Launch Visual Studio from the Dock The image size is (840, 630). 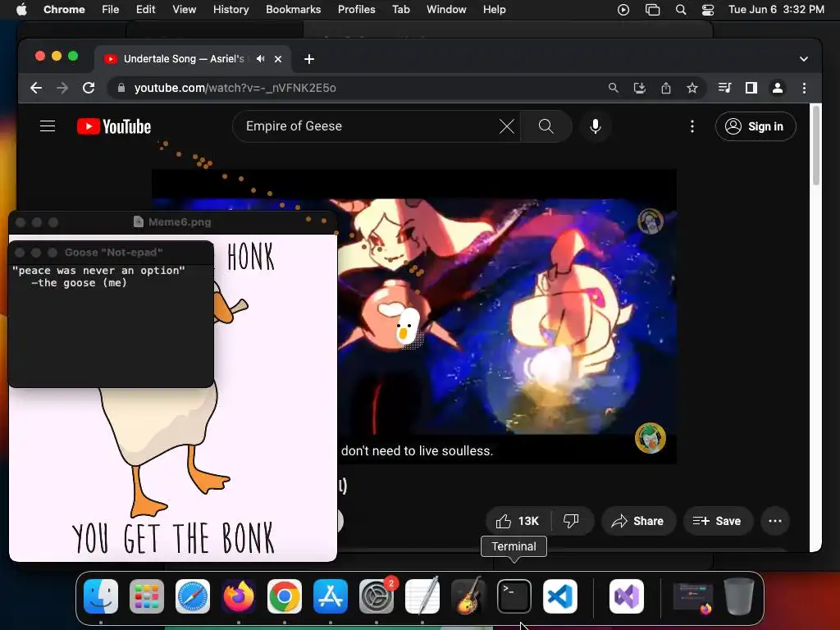click(x=627, y=596)
